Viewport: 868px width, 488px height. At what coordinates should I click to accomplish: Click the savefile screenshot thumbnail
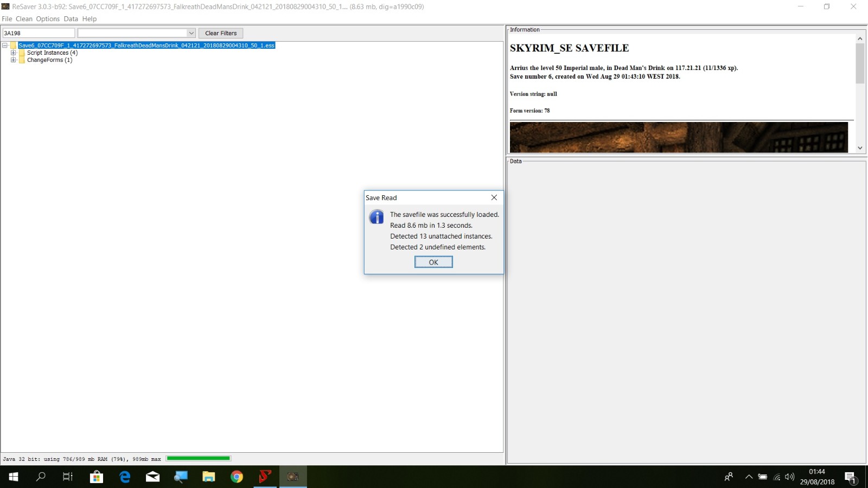click(678, 137)
